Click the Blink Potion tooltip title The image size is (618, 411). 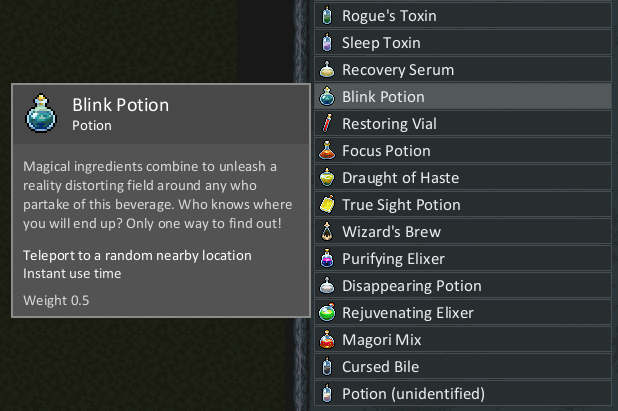(121, 105)
